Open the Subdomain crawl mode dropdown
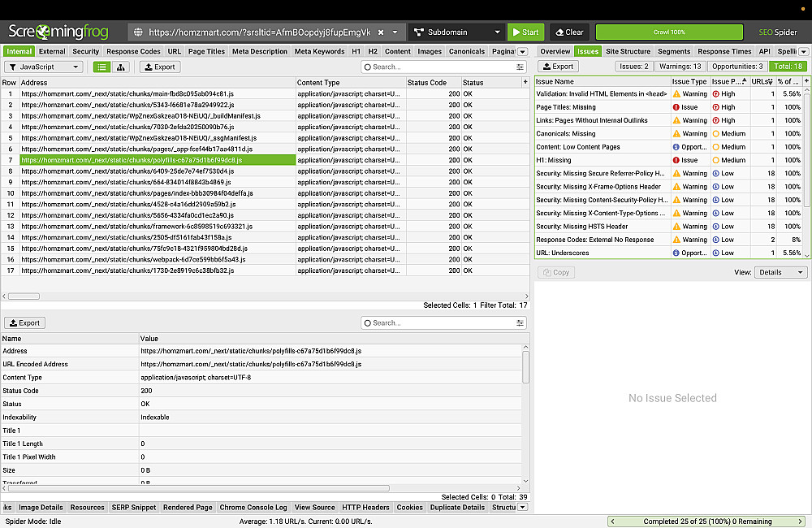The width and height of the screenshot is (812, 528). pyautogui.click(x=457, y=32)
